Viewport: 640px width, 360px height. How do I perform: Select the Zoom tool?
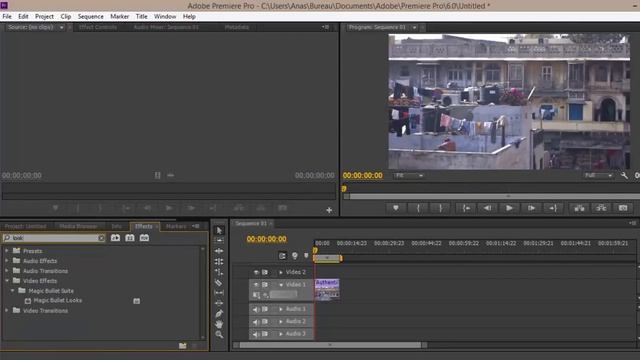(x=219, y=335)
